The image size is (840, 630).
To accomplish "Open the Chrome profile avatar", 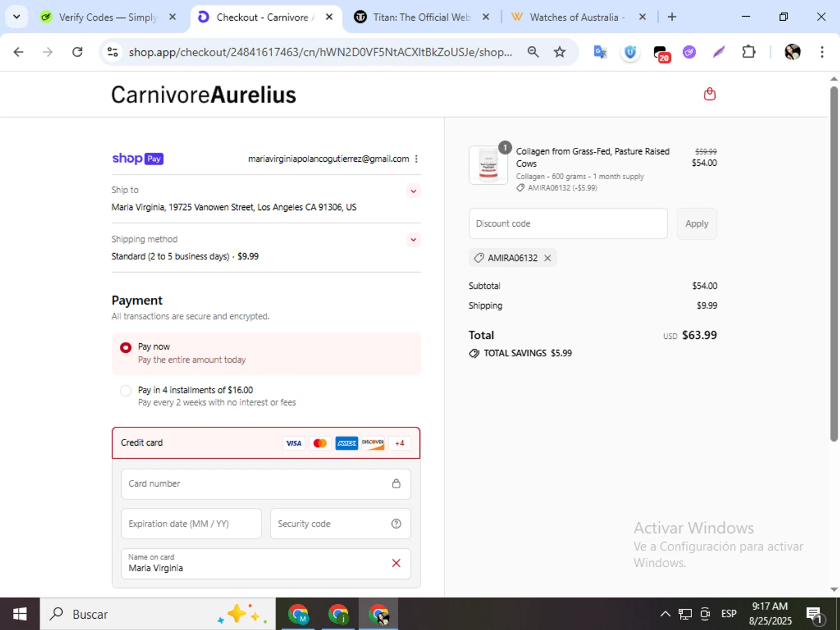I will (x=792, y=52).
